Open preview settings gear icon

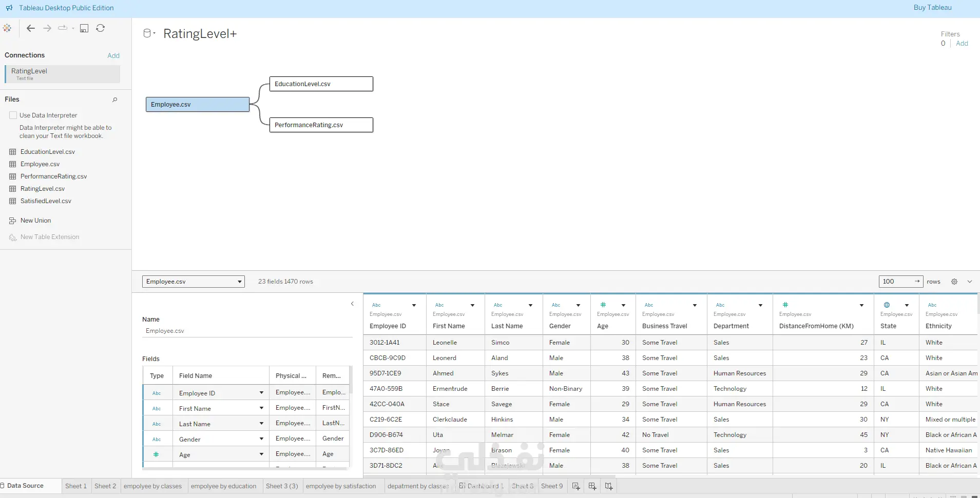954,282
